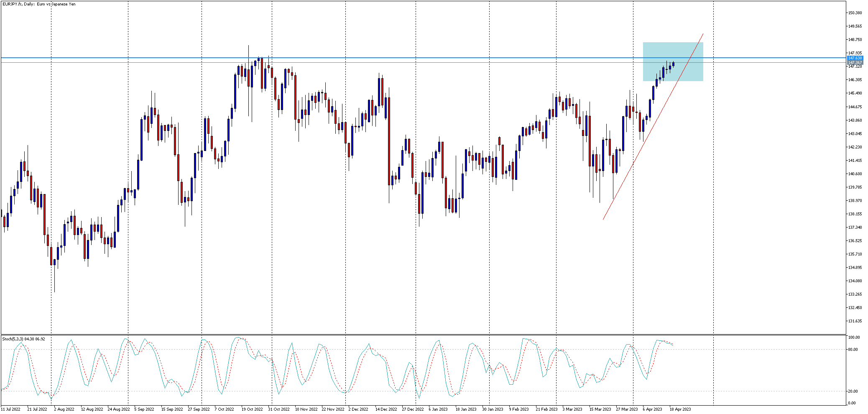Click the 134.080 price axis label

click(855, 281)
